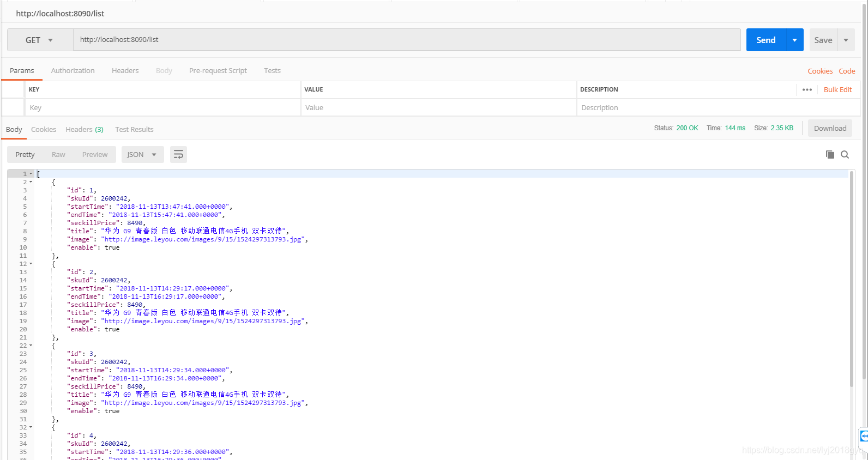The height and width of the screenshot is (460, 868).
Task: Click the 200 OK status text
Action: click(x=687, y=128)
